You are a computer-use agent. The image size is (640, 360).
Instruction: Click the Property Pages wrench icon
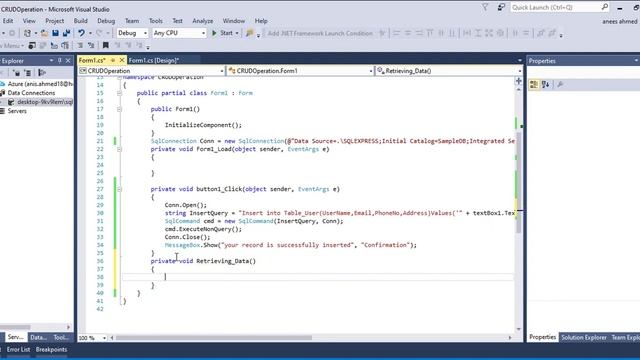point(560,84)
